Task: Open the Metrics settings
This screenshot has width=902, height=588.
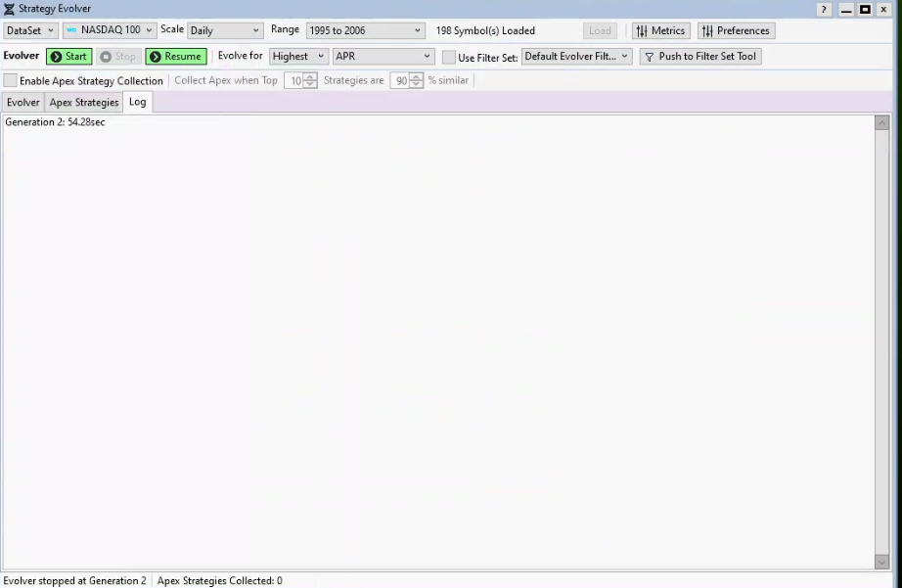Action: 660,31
